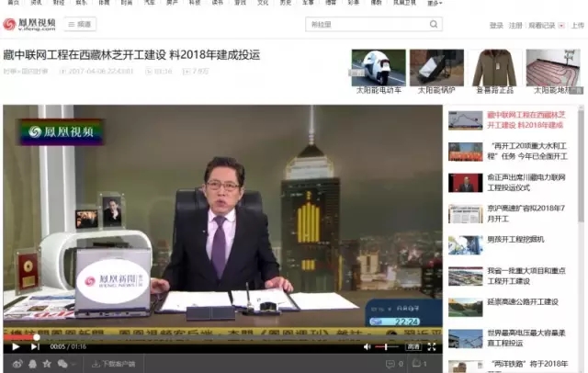This screenshot has height=373, width=588.
Task: Click the related list scrollbar
Action: [x=581, y=165]
